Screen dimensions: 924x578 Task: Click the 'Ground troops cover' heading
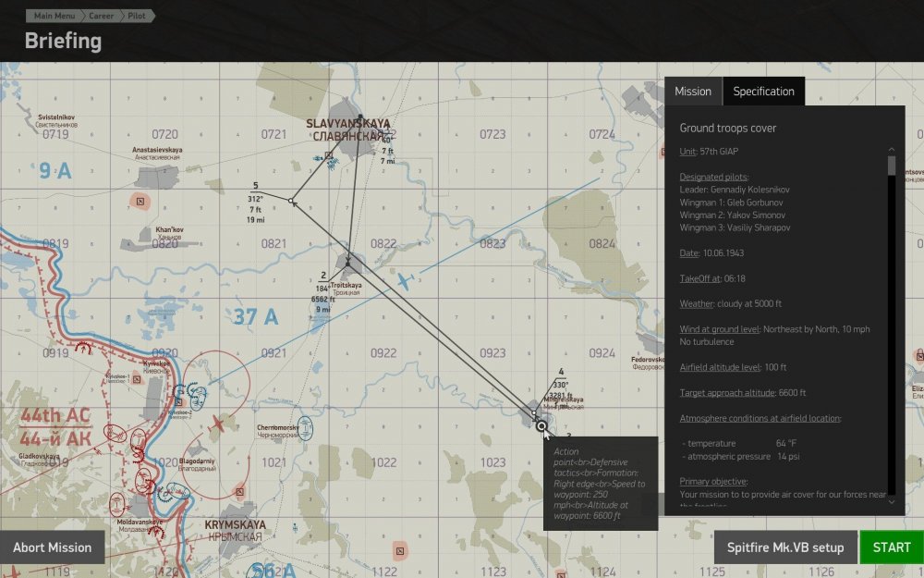(x=728, y=128)
